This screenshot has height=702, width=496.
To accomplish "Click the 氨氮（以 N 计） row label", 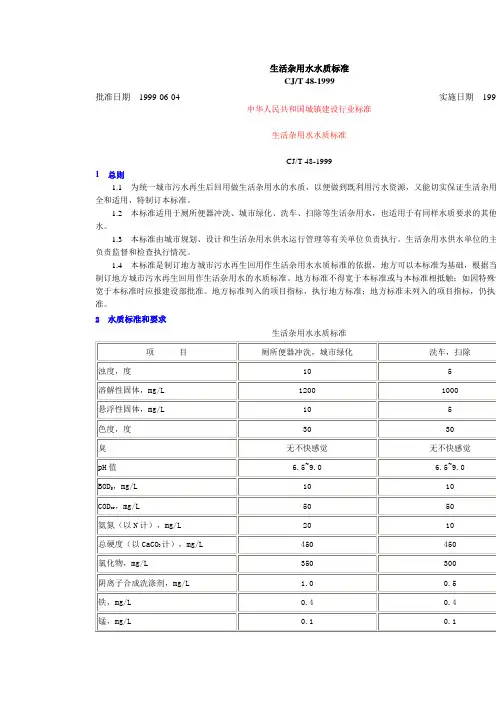I will (140, 525).
